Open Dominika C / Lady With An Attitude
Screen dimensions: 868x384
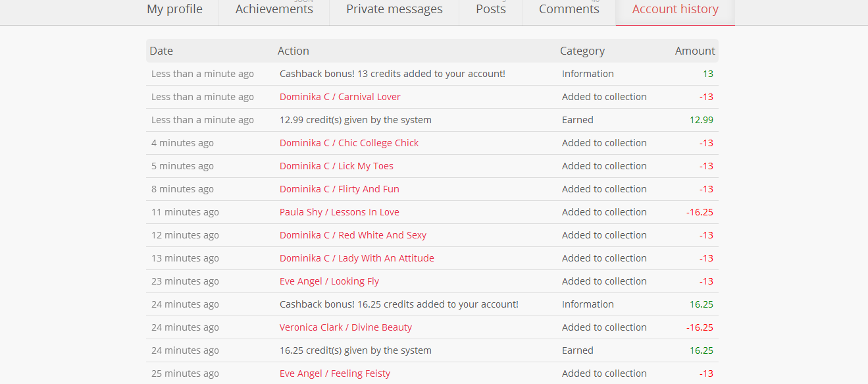click(x=357, y=258)
